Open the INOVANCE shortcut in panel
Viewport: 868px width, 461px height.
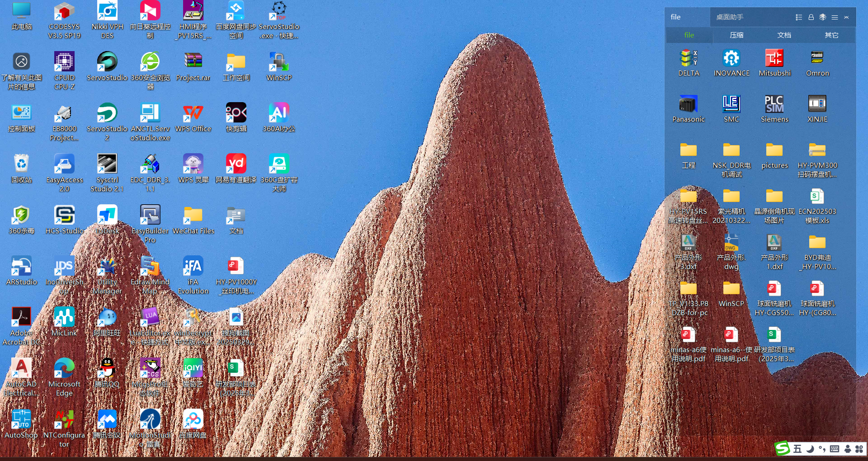pos(731,63)
